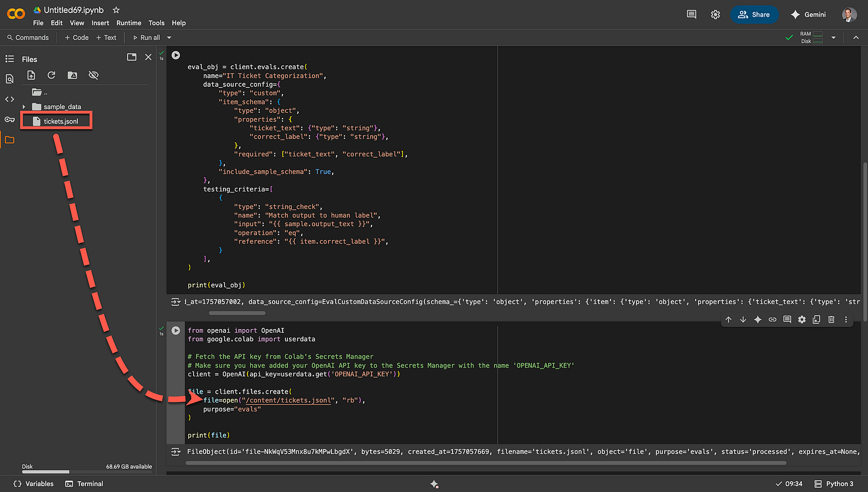Open notebook settings gear in top bar
Image resolution: width=868 pixels, height=492 pixels.
(x=715, y=14)
